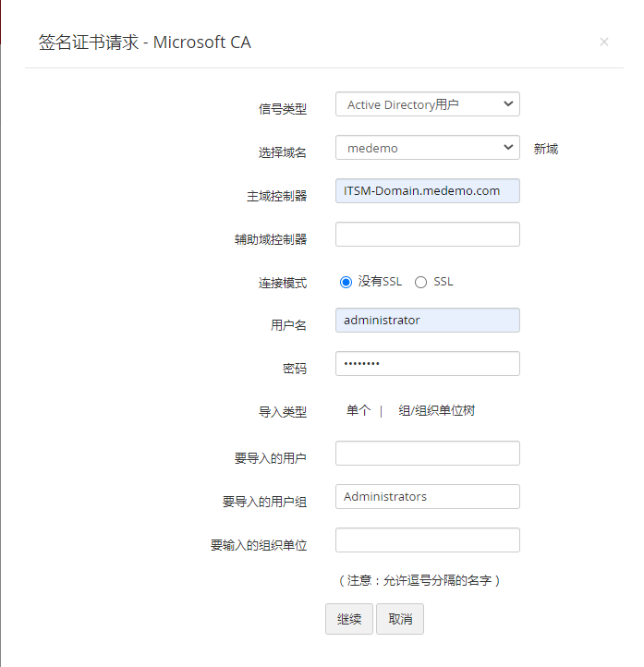The width and height of the screenshot is (644, 667).
Task: Click the 密码 password field
Action: (x=428, y=364)
